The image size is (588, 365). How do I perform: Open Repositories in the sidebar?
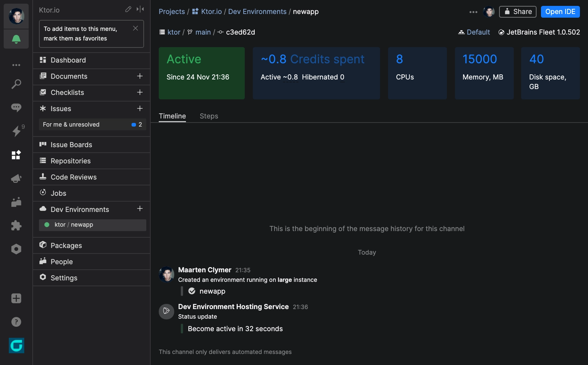point(92,161)
